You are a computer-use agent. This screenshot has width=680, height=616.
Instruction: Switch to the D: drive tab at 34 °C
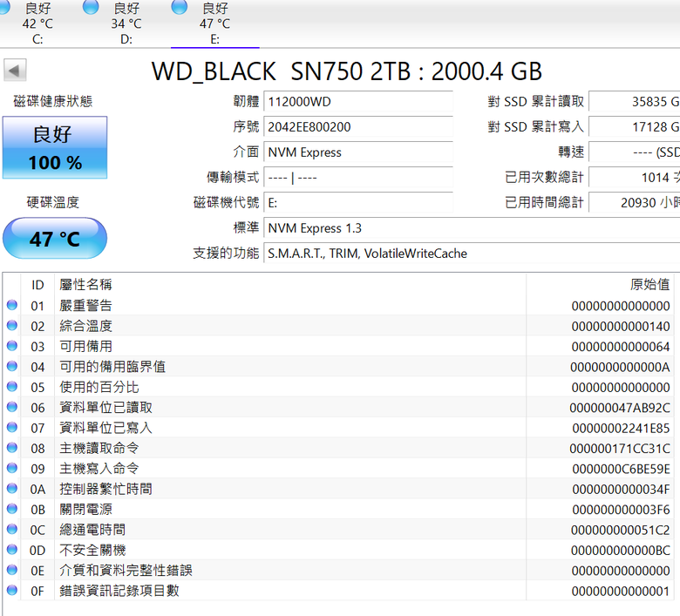click(x=126, y=24)
